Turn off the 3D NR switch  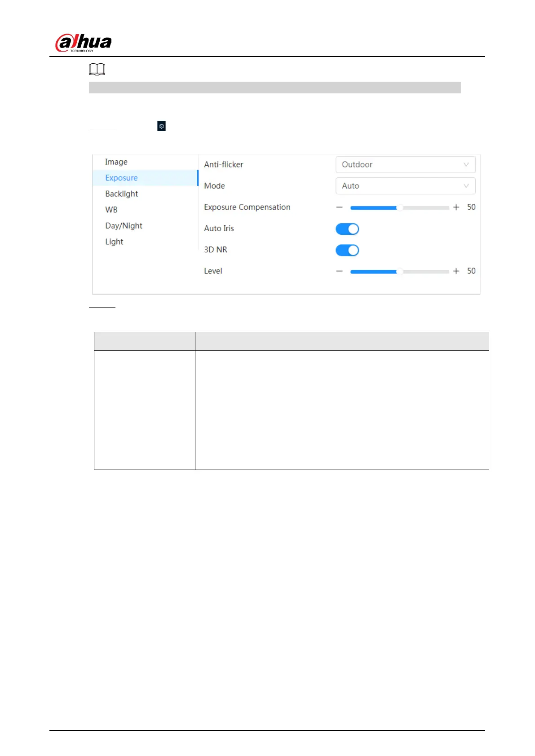pyautogui.click(x=347, y=250)
